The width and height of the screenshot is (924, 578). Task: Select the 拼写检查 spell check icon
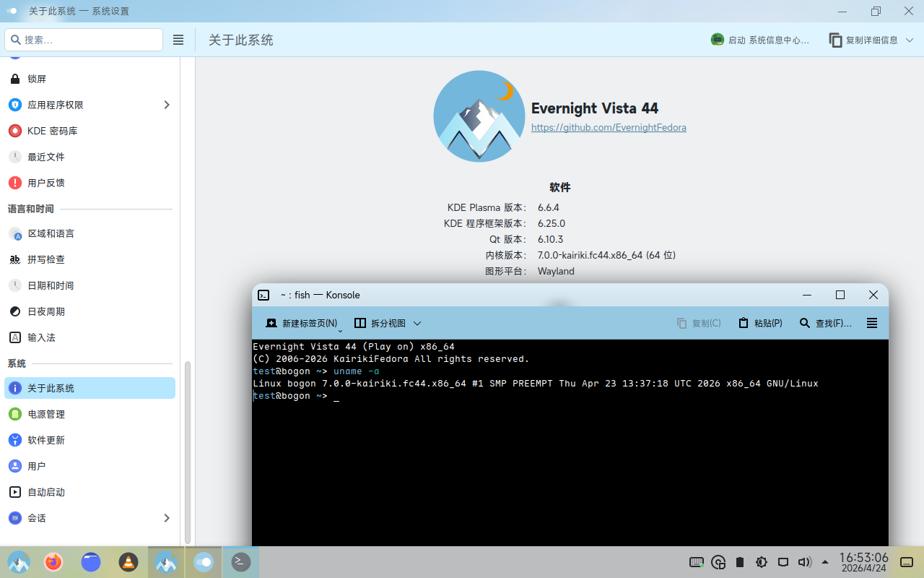tap(15, 259)
